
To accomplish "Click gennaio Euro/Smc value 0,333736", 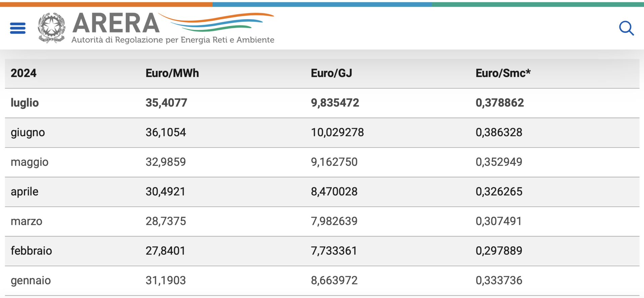I will click(x=499, y=280).
